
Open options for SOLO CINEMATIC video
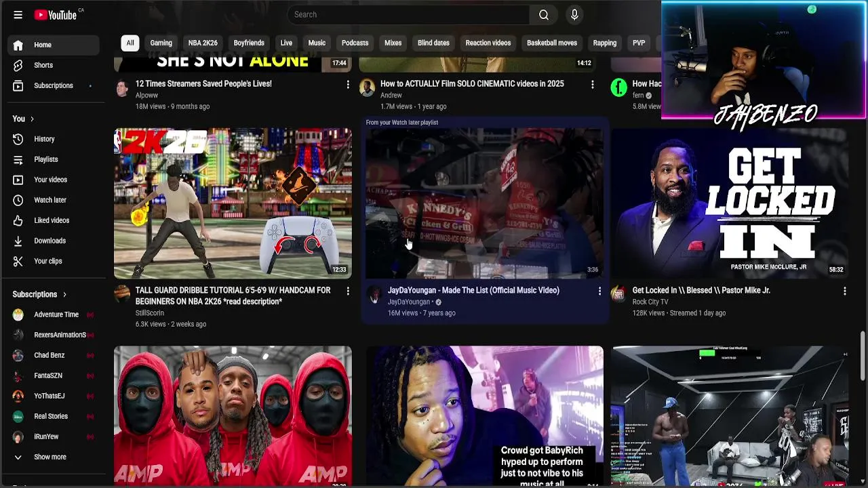593,85
